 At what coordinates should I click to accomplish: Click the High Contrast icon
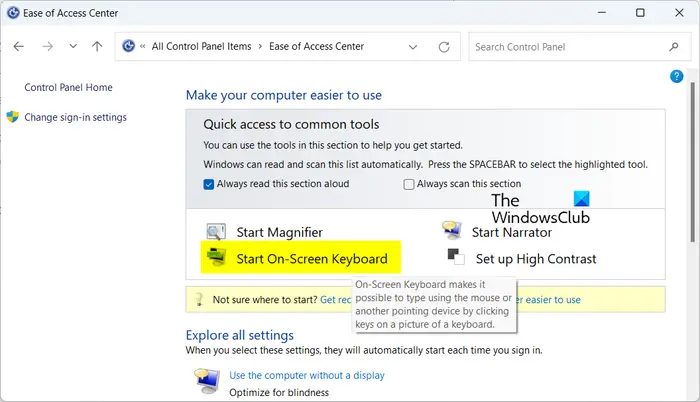click(x=456, y=257)
